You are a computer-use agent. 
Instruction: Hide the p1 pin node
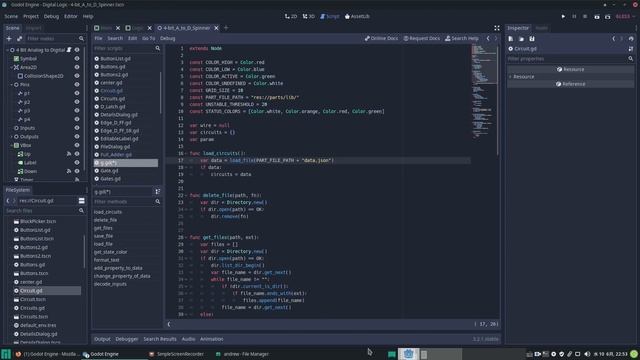tap(77, 93)
